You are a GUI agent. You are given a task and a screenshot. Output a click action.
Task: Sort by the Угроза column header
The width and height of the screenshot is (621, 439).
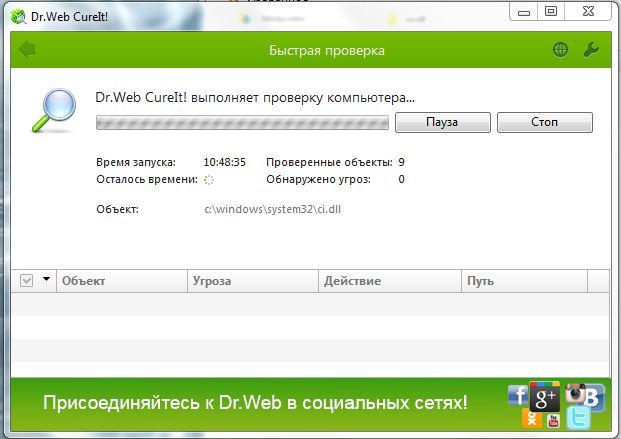pos(252,281)
